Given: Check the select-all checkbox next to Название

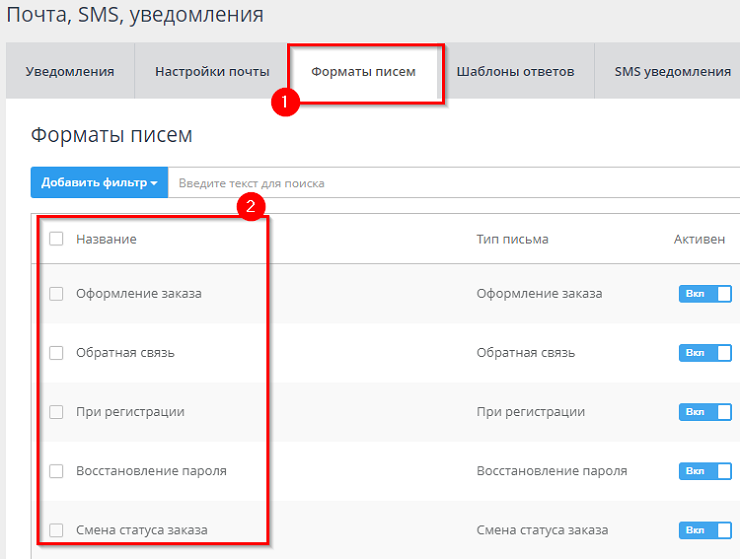Looking at the screenshot, I should point(56,239).
